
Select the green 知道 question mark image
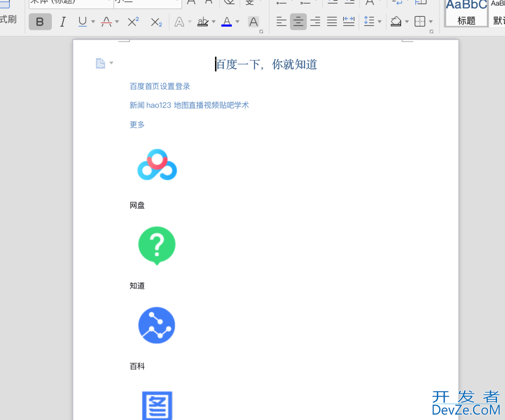coord(157,246)
